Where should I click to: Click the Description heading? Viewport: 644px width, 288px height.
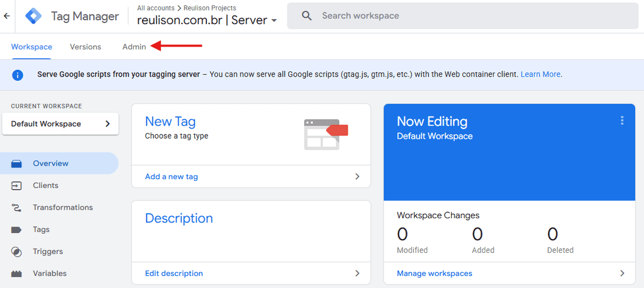pyautogui.click(x=179, y=218)
